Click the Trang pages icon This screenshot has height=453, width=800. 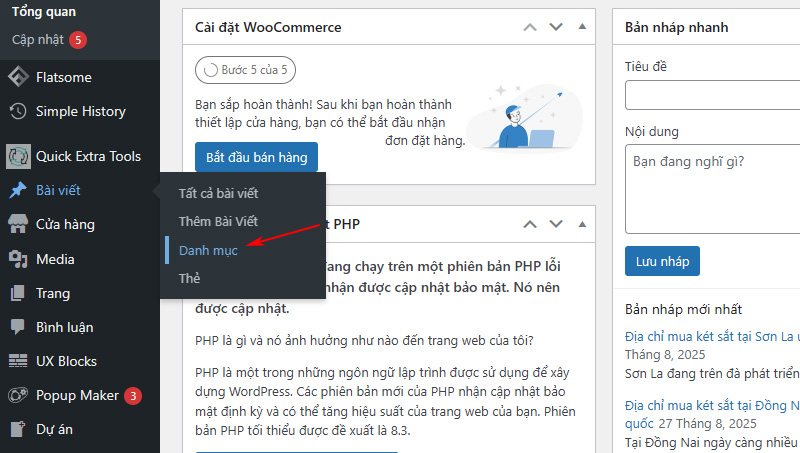pos(18,293)
